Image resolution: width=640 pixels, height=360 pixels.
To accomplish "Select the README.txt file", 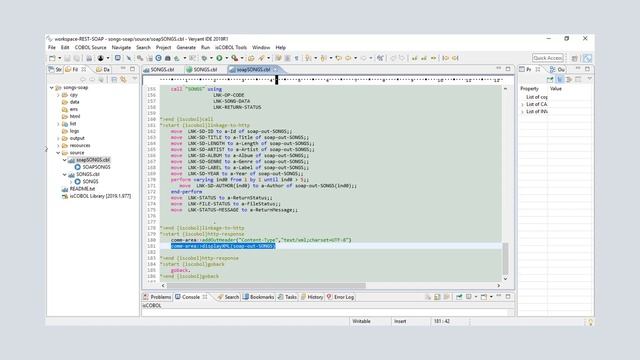I will click(78, 189).
